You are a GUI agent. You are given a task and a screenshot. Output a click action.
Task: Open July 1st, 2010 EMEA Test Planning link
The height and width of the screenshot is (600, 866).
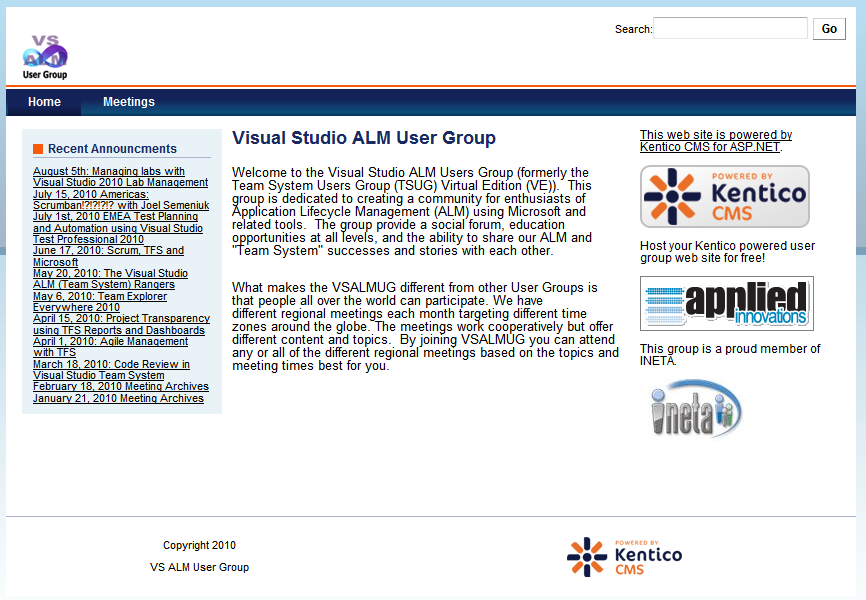coord(118,228)
